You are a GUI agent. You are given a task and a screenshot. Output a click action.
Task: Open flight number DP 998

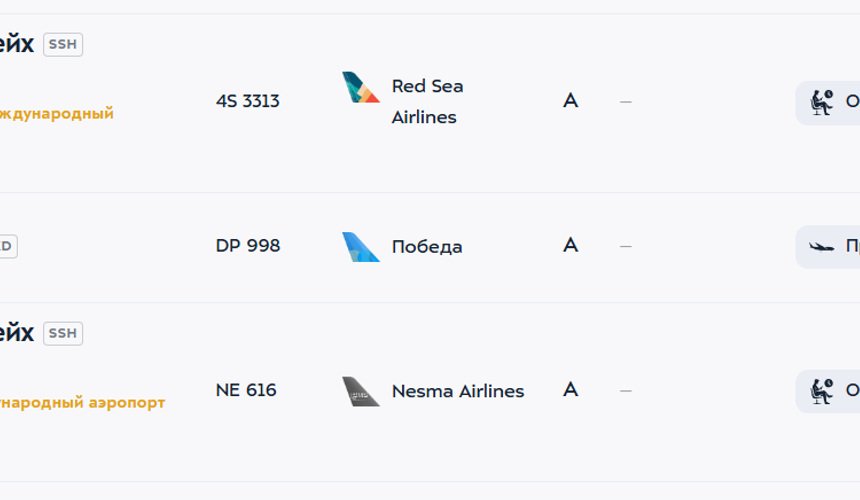click(248, 246)
